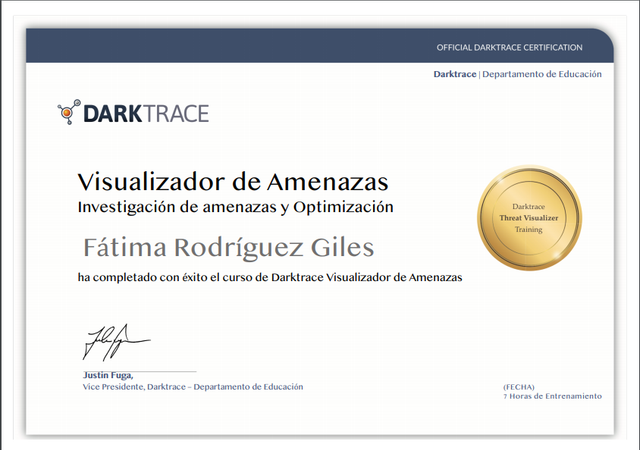The image size is (640, 450).
Task: Click the 'Visualizador de Amenazas' title
Action: click(233, 182)
